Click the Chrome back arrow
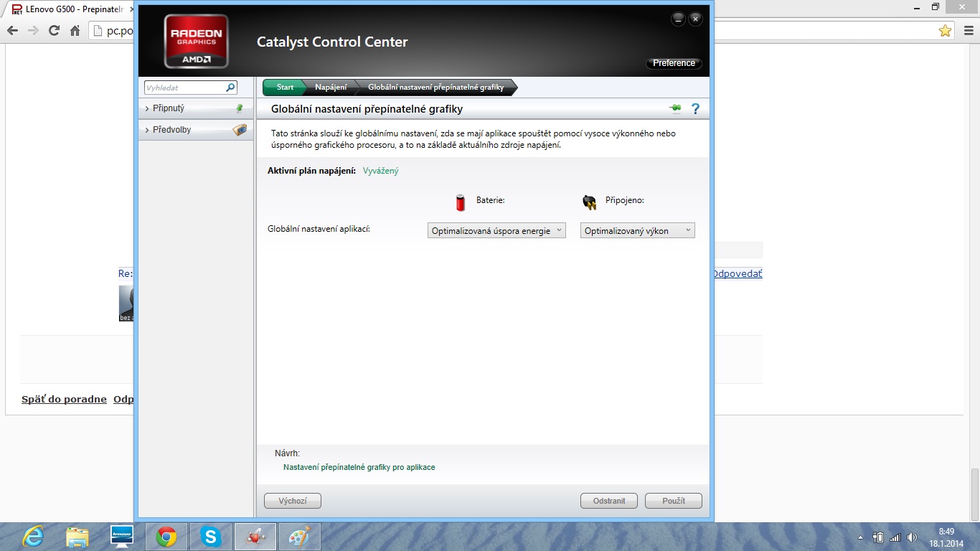 pyautogui.click(x=12, y=30)
